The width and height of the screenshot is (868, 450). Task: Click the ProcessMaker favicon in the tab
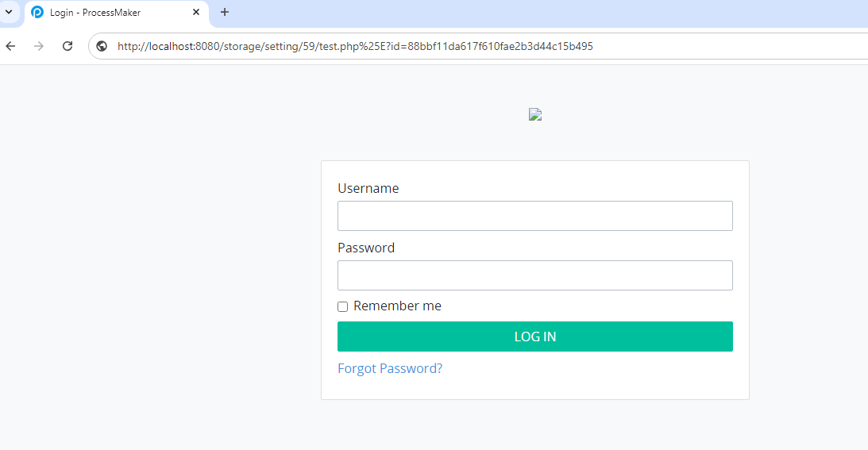click(37, 12)
